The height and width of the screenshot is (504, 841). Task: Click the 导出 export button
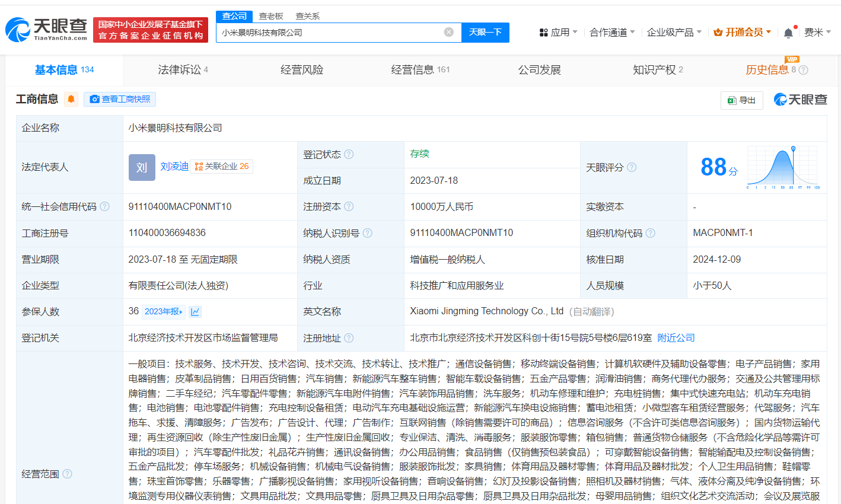click(x=742, y=100)
